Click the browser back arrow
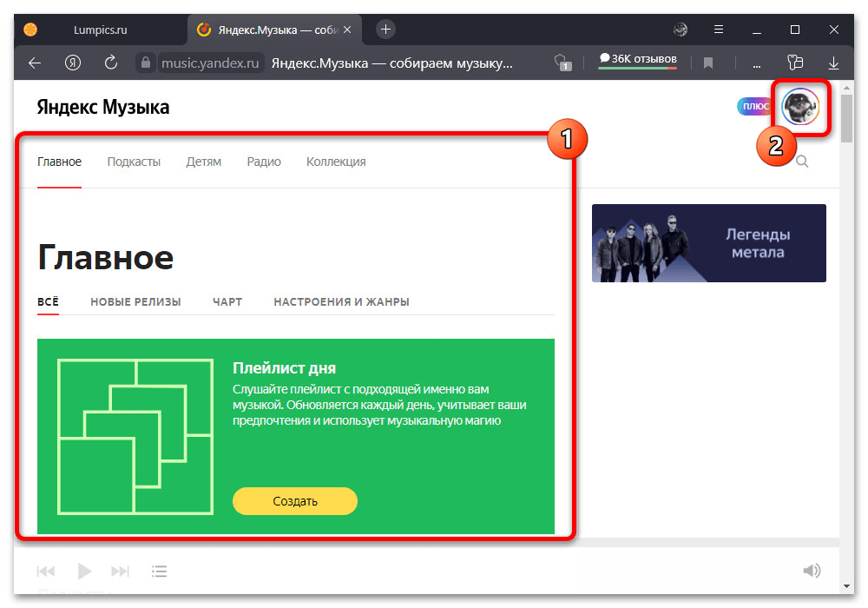Image resolution: width=868 pixels, height=608 pixels. (x=35, y=63)
